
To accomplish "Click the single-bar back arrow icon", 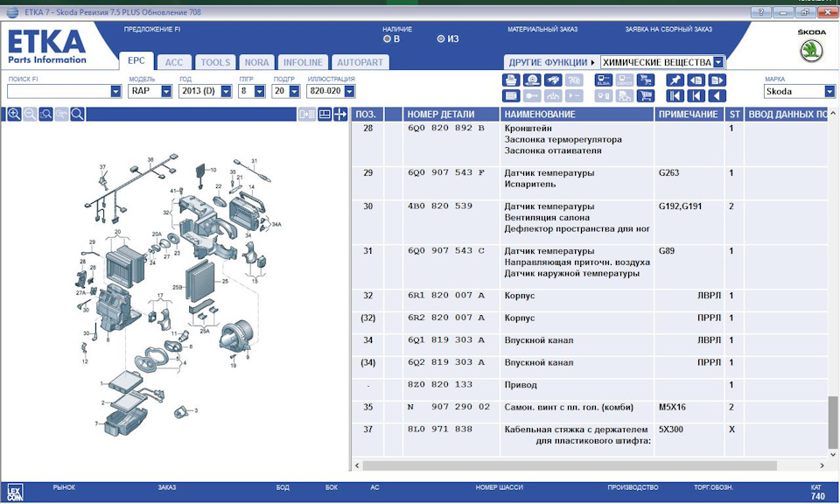I will pos(696,96).
